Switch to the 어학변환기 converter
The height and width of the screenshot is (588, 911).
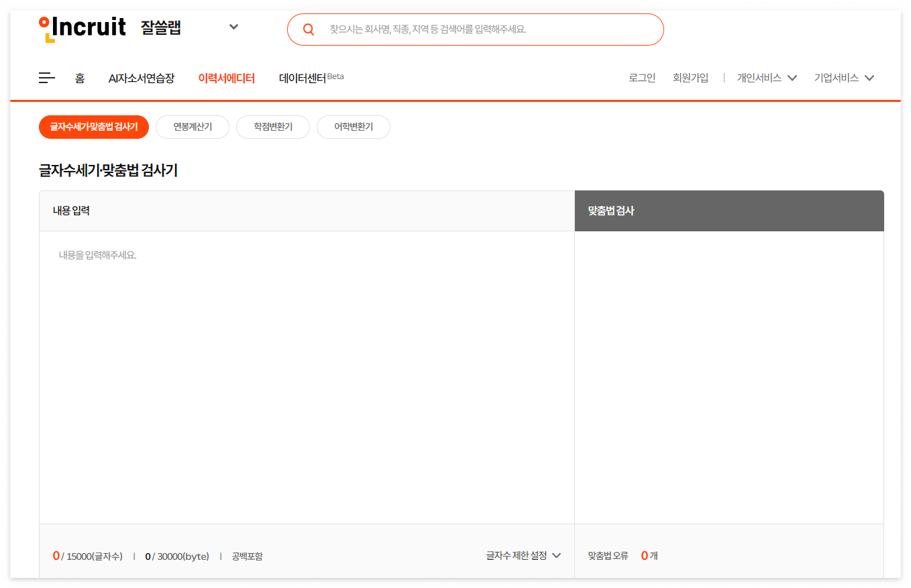pos(354,127)
